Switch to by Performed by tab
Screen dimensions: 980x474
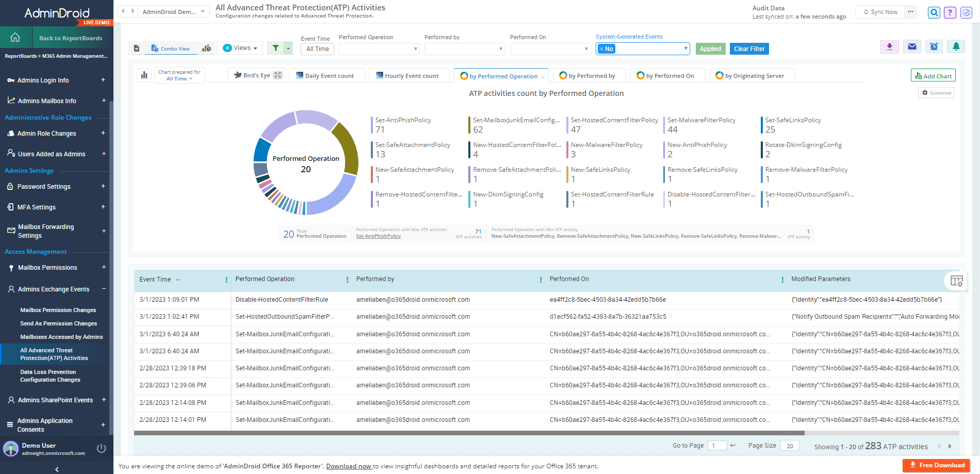[x=589, y=75]
